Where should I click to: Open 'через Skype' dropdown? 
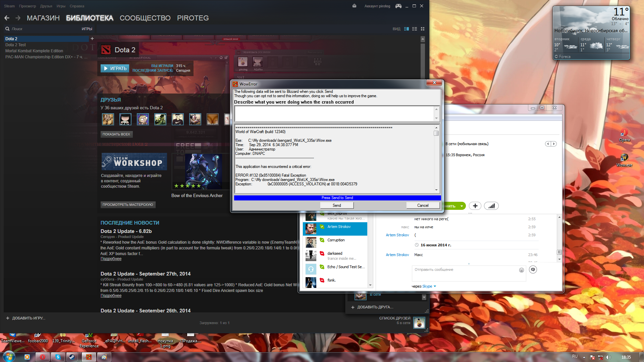click(424, 286)
